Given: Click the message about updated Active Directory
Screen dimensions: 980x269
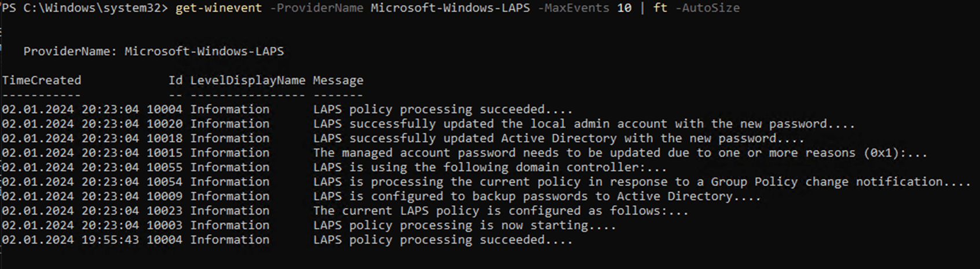Looking at the screenshot, I should (558, 138).
